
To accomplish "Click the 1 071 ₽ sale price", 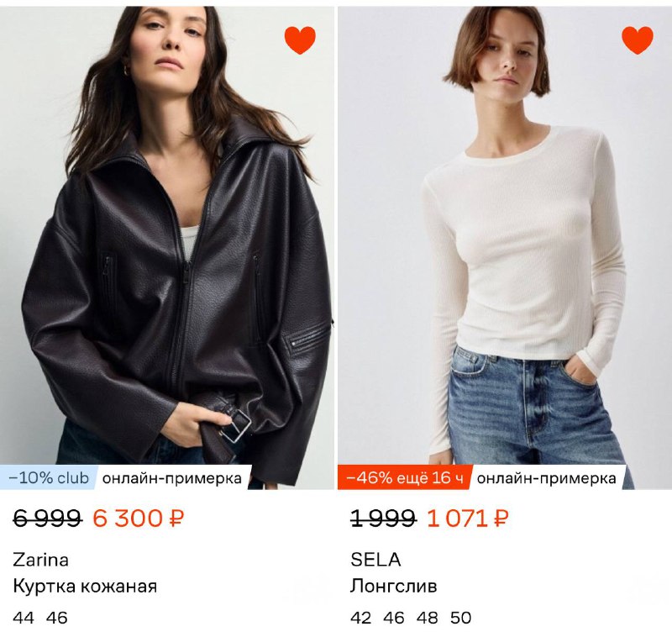I will [x=467, y=519].
